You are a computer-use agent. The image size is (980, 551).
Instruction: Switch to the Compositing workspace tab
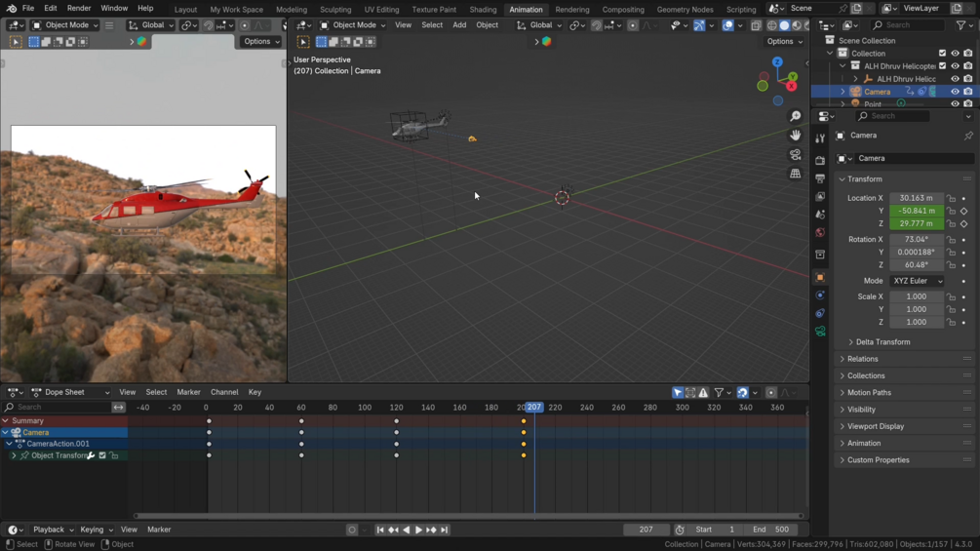click(623, 10)
